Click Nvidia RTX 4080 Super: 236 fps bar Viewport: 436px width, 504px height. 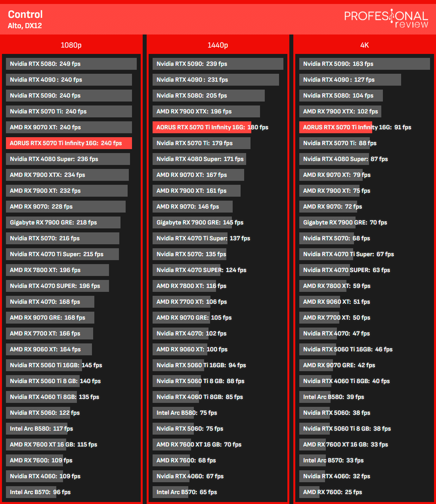(x=68, y=159)
